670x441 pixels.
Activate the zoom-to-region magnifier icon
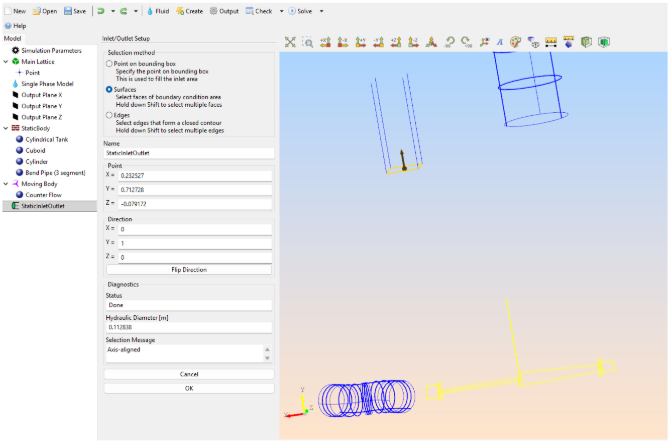[x=308, y=43]
